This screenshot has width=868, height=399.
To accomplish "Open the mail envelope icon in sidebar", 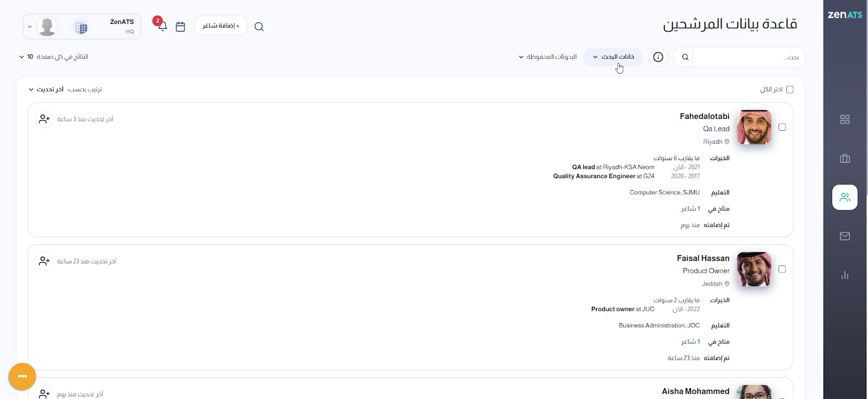I will point(845,236).
